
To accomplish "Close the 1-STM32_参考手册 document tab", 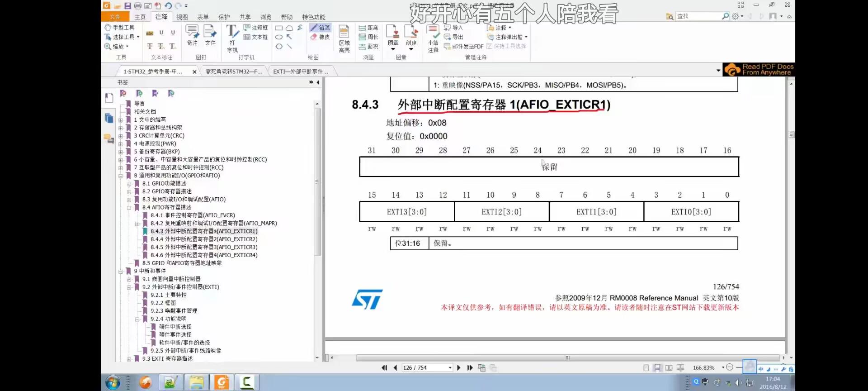I will [194, 72].
